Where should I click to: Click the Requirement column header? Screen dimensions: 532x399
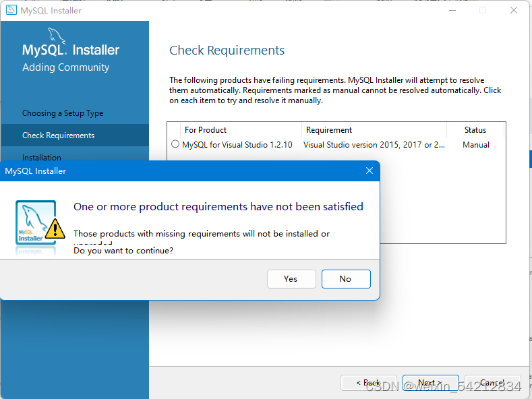(329, 130)
